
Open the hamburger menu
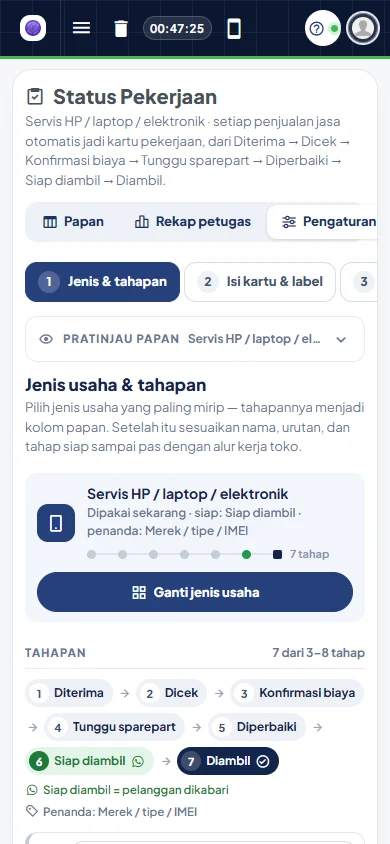point(81,28)
